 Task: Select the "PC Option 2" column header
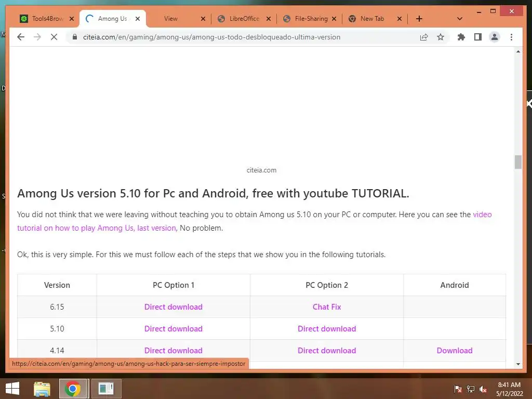tap(327, 285)
